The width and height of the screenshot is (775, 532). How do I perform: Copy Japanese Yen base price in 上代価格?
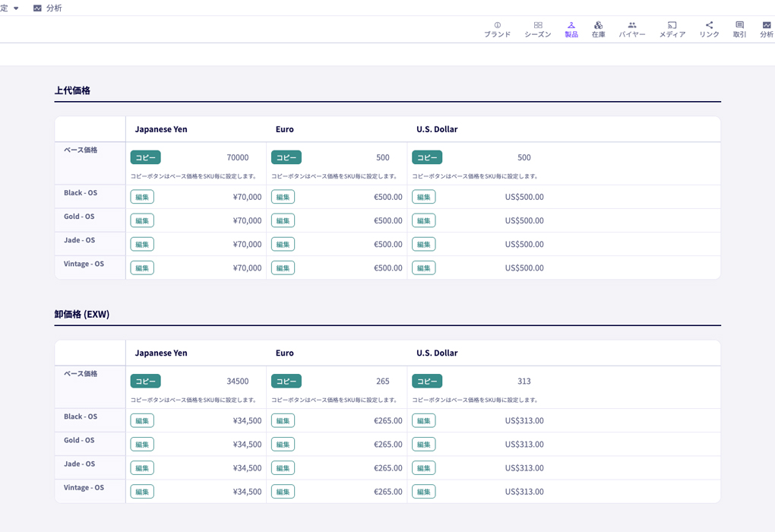[145, 157]
